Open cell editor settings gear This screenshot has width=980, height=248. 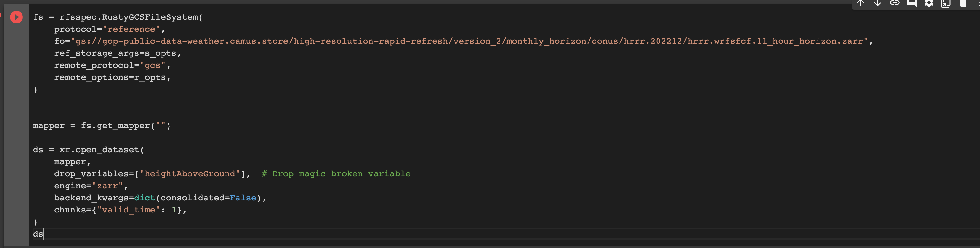tap(929, 3)
